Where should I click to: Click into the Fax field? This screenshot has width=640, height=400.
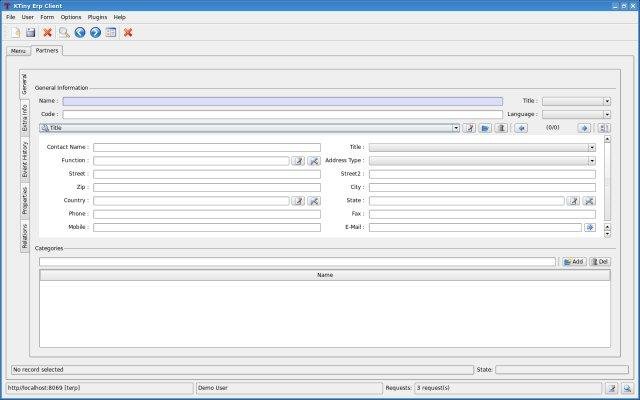[x=482, y=214]
